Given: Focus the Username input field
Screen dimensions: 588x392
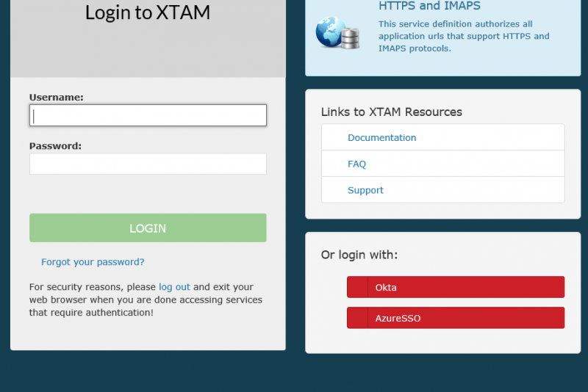Looking at the screenshot, I should [148, 115].
